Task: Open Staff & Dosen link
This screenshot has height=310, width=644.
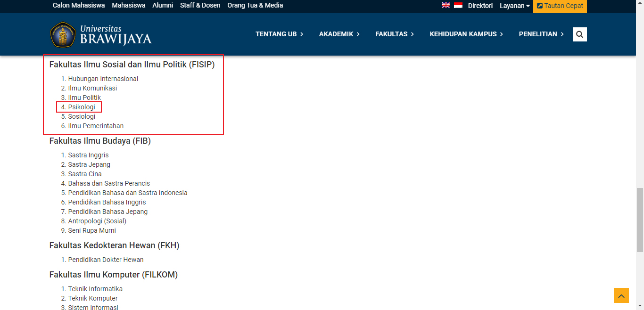Action: click(x=200, y=6)
